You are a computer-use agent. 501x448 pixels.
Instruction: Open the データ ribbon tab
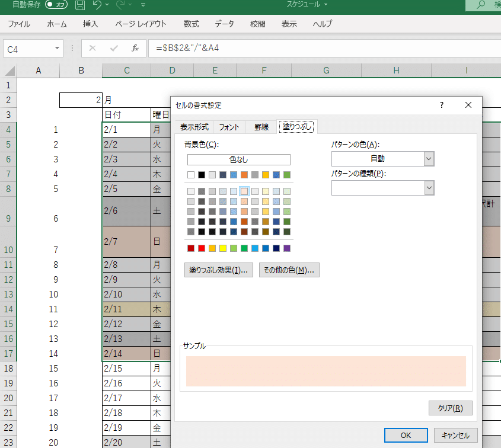[x=224, y=24]
